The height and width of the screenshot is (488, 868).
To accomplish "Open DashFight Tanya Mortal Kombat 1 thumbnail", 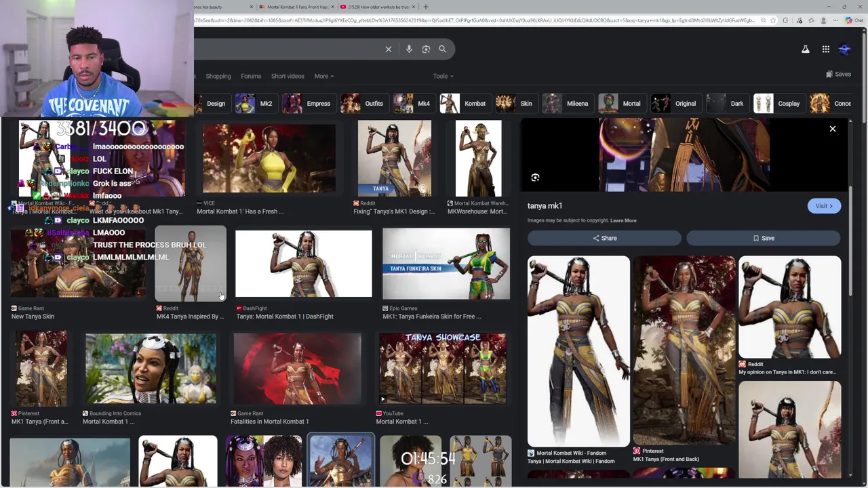I will (304, 264).
